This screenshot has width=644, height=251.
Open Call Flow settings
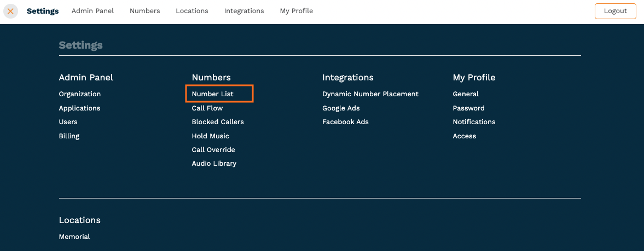click(x=207, y=108)
